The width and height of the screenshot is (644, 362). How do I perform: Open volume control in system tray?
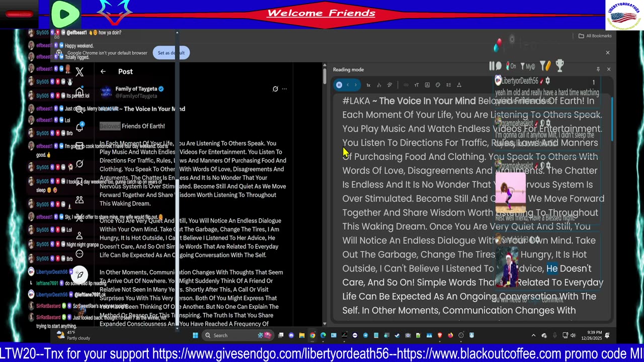tap(573, 335)
